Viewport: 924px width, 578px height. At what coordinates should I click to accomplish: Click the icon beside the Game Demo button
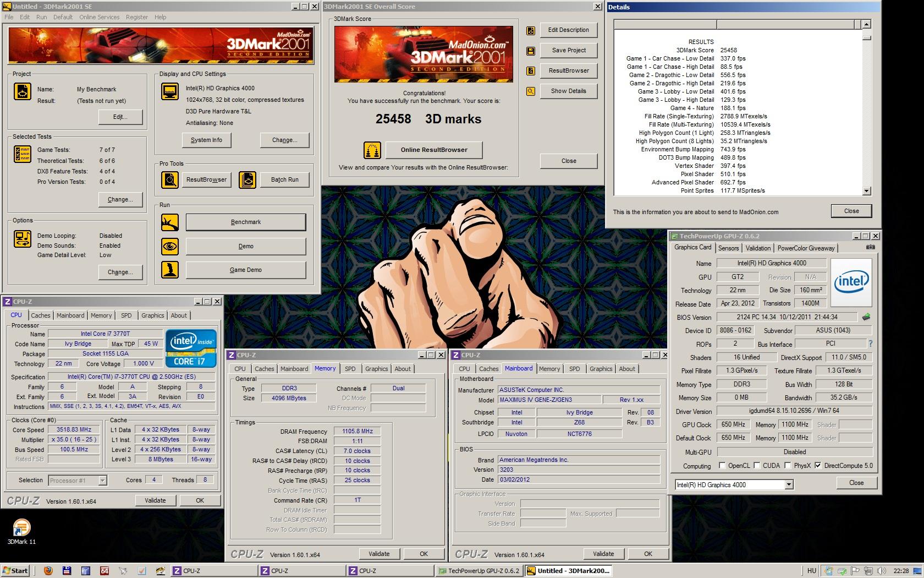coord(170,270)
